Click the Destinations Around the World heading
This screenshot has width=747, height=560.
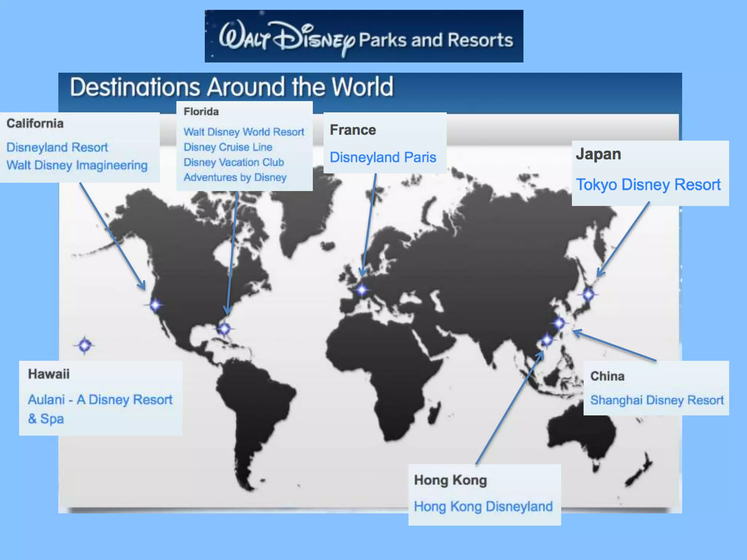[x=232, y=87]
